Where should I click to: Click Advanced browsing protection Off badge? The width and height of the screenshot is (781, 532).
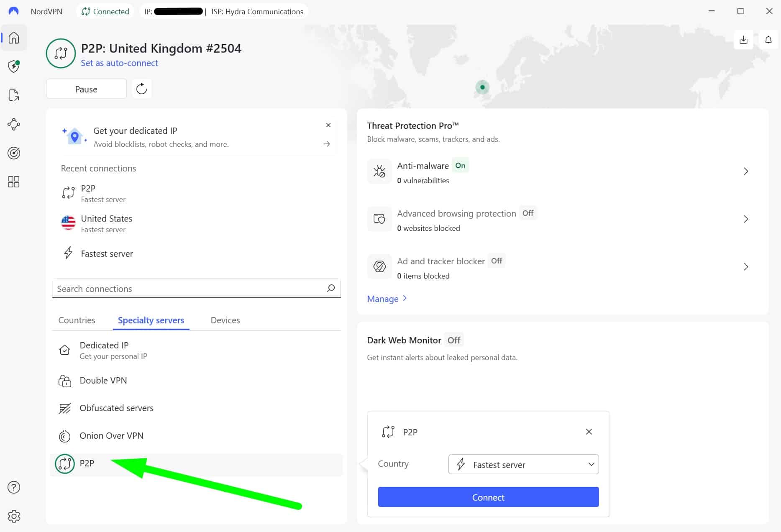(x=528, y=213)
